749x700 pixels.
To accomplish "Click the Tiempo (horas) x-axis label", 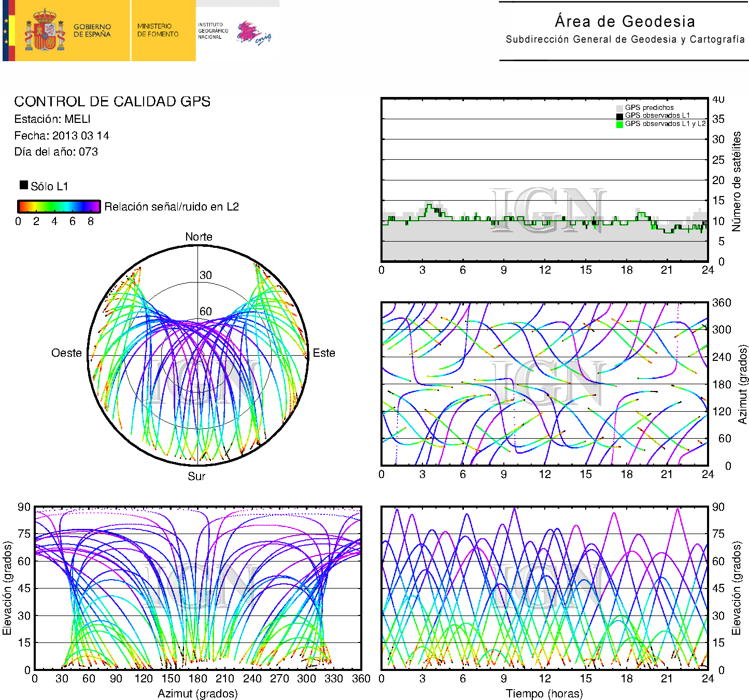I will click(x=544, y=693).
